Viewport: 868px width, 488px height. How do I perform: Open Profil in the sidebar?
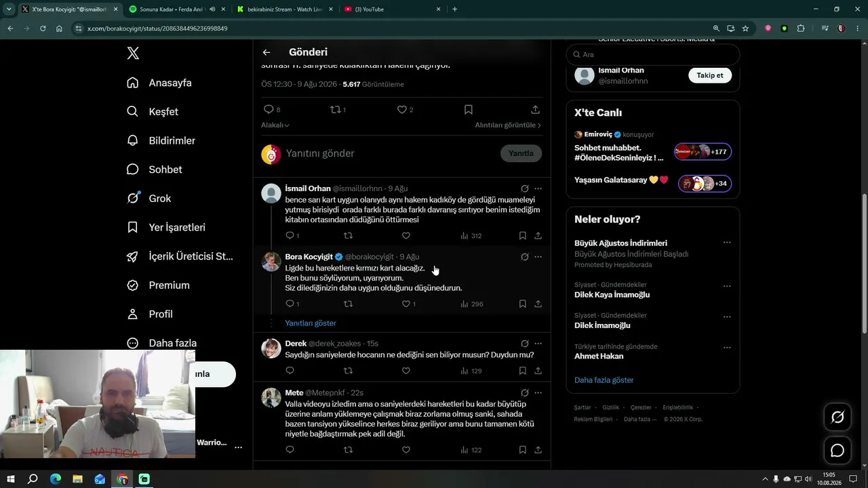(150, 314)
